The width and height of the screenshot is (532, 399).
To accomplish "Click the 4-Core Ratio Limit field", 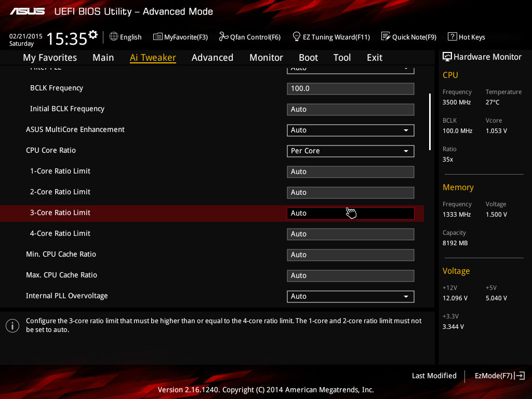I will point(351,234).
